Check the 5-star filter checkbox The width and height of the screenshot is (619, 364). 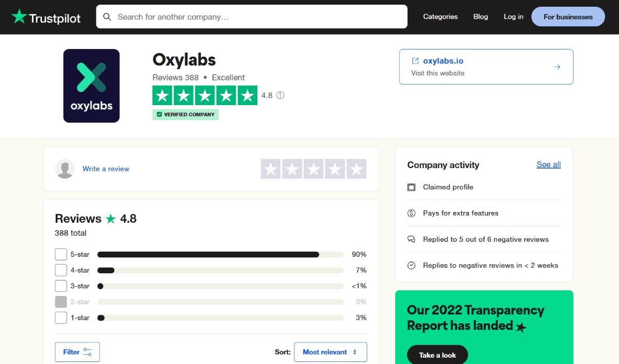(x=61, y=254)
